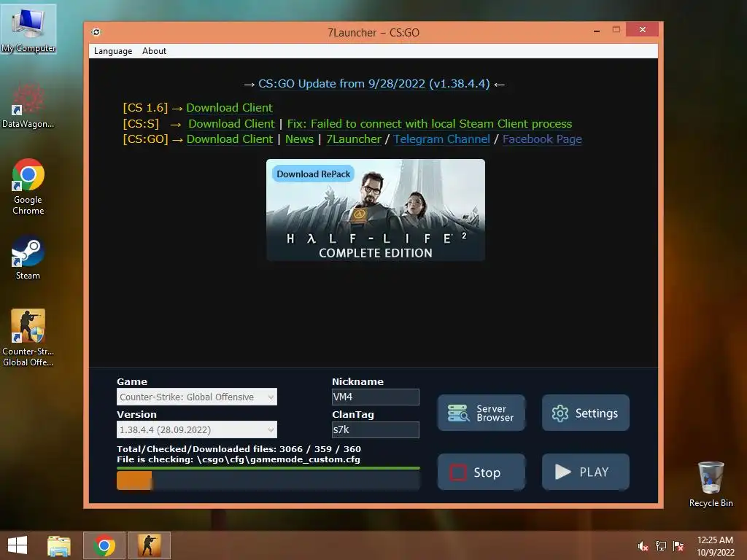Viewport: 747px width, 560px height.
Task: Open the Facebook Page link
Action: 542,139
